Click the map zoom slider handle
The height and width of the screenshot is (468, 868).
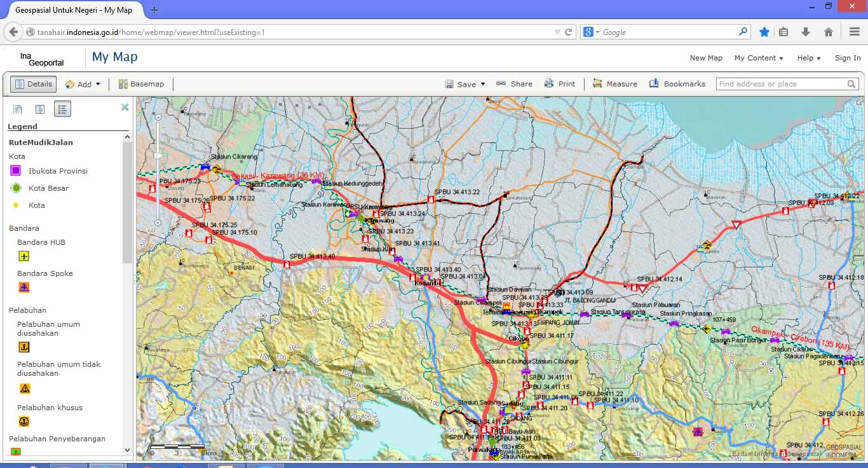coord(158,156)
